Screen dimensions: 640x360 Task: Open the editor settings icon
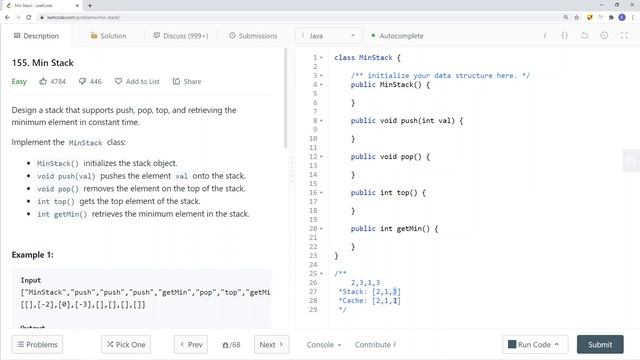click(604, 36)
